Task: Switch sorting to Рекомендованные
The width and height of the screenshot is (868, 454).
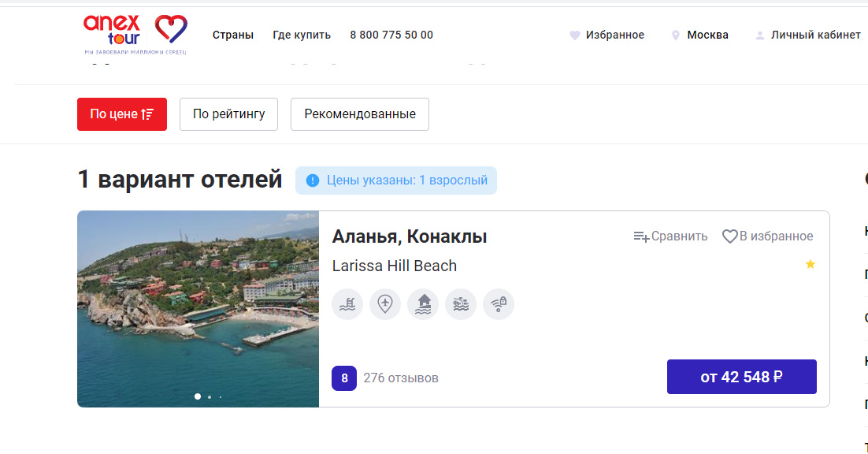Action: [x=360, y=114]
